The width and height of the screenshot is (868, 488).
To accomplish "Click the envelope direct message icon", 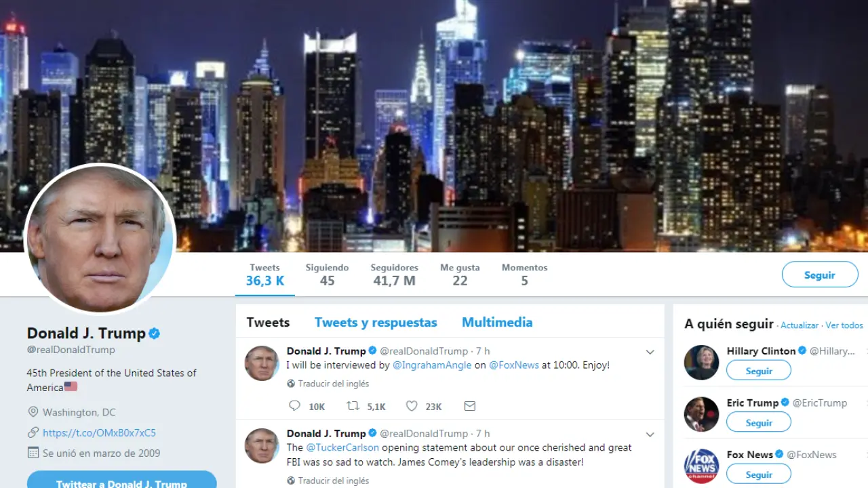I will click(469, 406).
